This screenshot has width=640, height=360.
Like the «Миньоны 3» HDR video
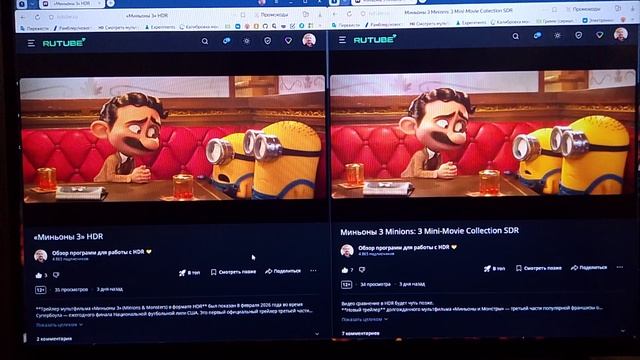point(39,276)
